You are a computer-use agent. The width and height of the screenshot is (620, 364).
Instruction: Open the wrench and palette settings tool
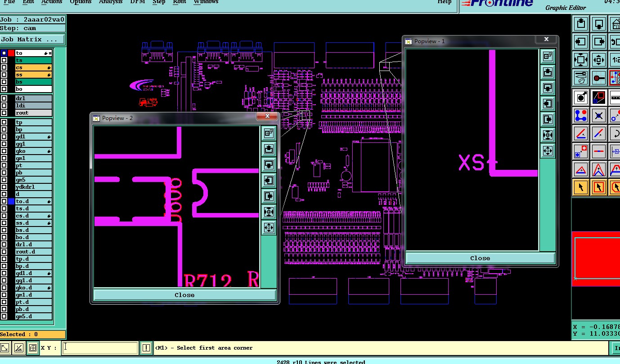pyautogui.click(x=581, y=78)
